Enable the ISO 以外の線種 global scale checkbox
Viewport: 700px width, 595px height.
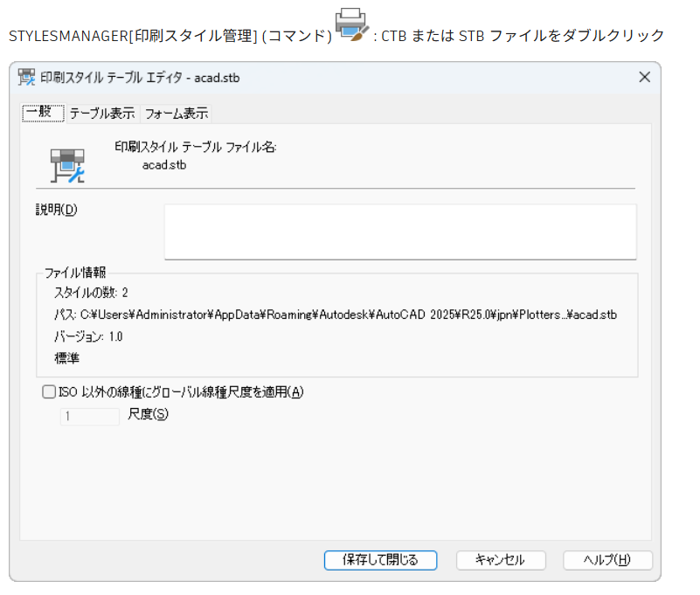click(x=49, y=392)
